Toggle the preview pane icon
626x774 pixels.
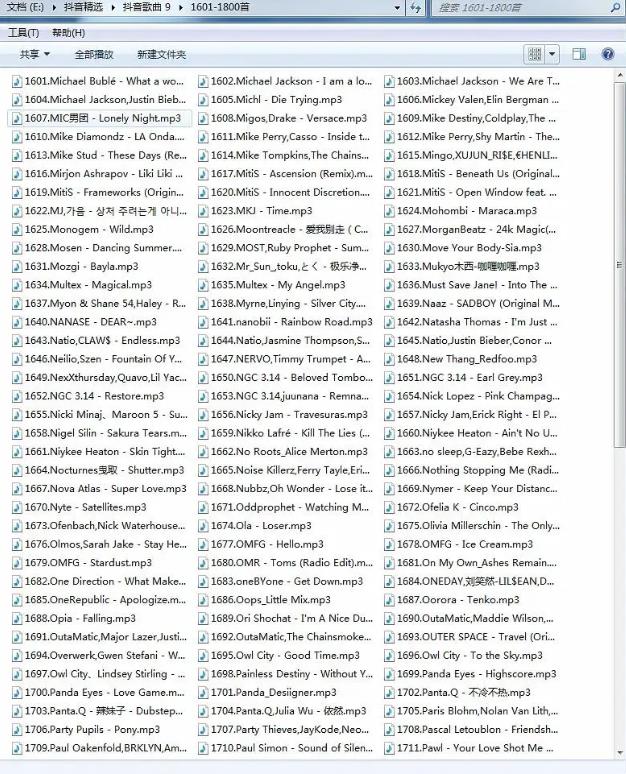(579, 54)
